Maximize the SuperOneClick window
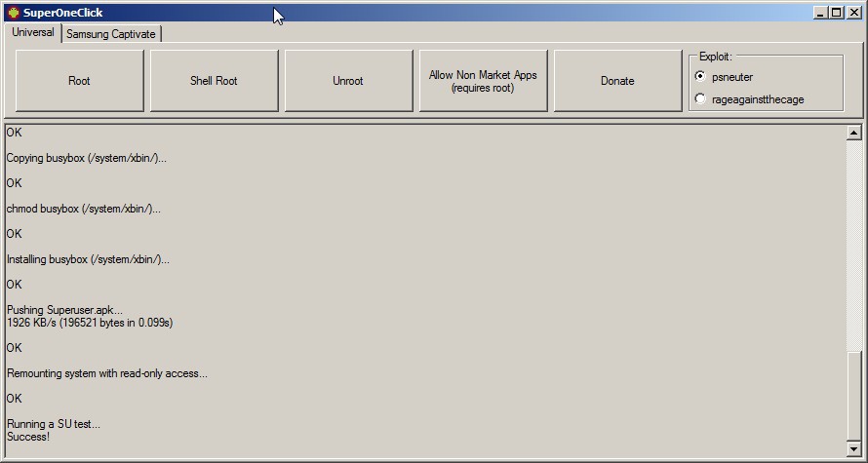 tap(837, 12)
